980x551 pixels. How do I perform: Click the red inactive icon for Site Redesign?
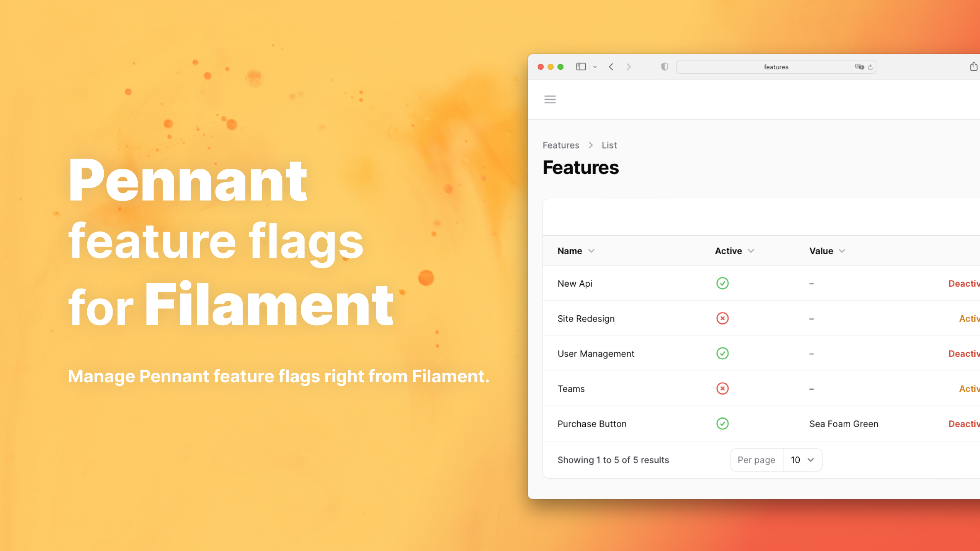pos(722,318)
